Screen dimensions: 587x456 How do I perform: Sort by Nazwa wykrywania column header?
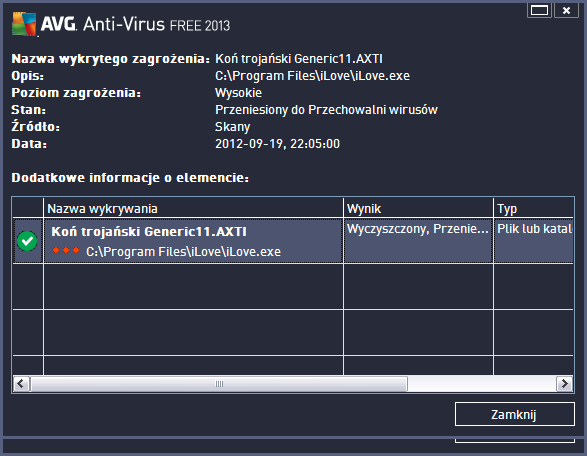(193, 209)
